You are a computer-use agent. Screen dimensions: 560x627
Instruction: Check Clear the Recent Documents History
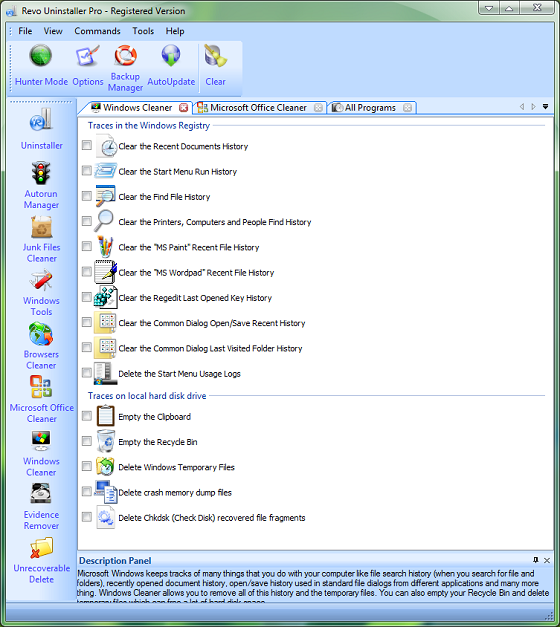click(87, 145)
